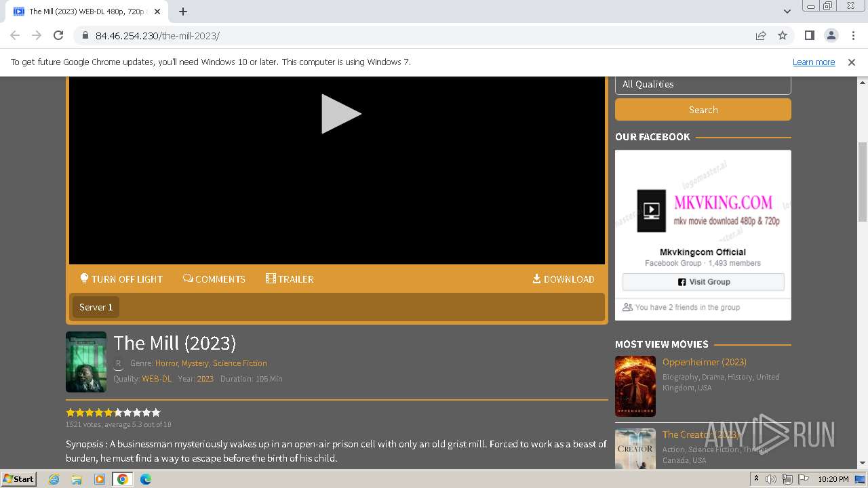Click the scrollbar down arrow

[863, 464]
